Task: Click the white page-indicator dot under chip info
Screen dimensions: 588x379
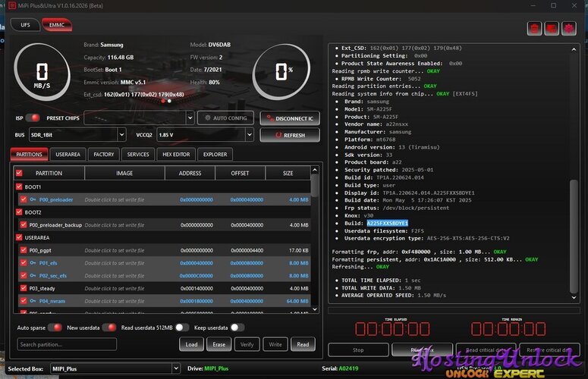Action: point(169,101)
